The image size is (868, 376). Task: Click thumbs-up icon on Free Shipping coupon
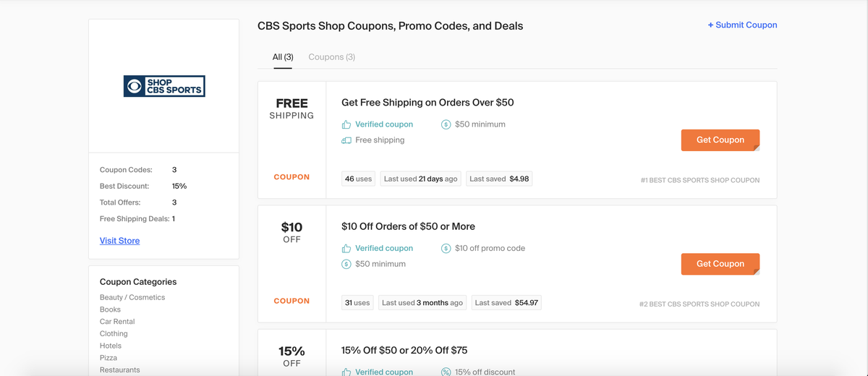pyautogui.click(x=346, y=124)
